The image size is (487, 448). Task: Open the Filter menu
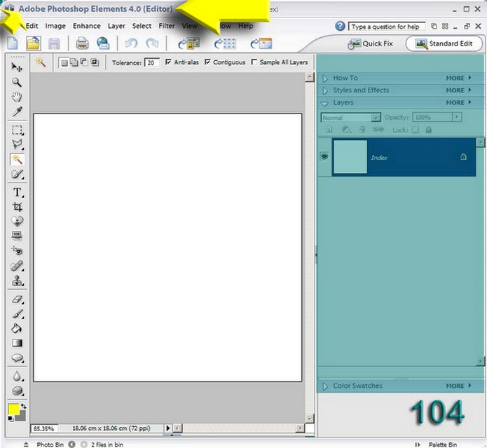[167, 26]
